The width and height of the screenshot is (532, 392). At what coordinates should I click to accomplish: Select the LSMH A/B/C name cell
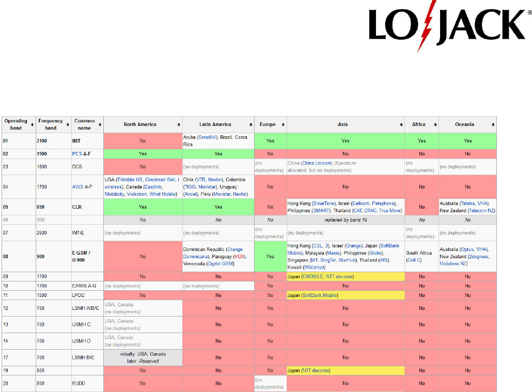[87, 308]
